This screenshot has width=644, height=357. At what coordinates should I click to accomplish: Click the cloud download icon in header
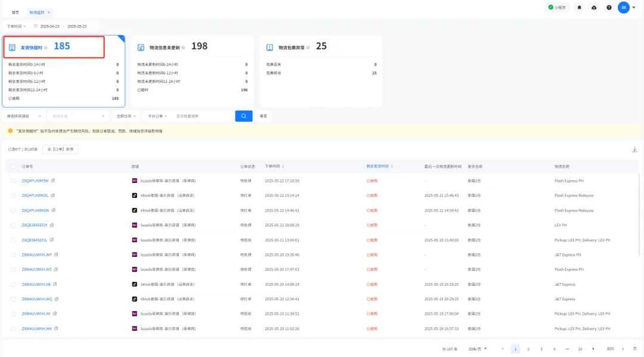[594, 8]
